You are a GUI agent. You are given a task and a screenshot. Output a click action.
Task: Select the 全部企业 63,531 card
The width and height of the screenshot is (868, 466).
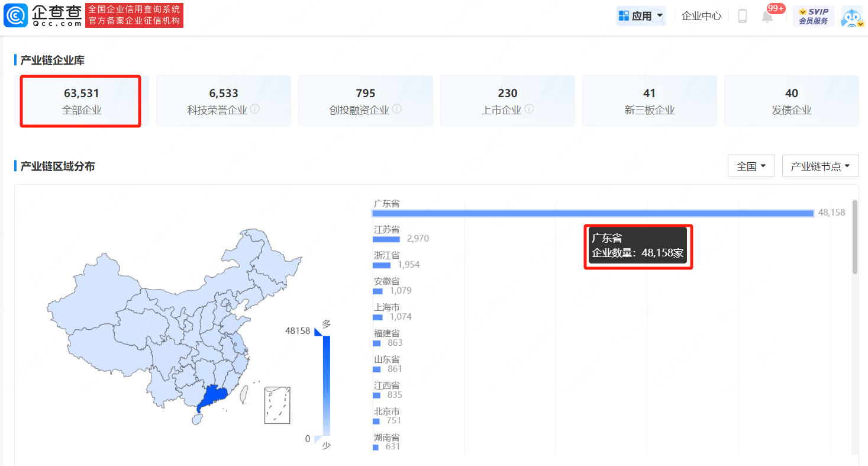(82, 101)
